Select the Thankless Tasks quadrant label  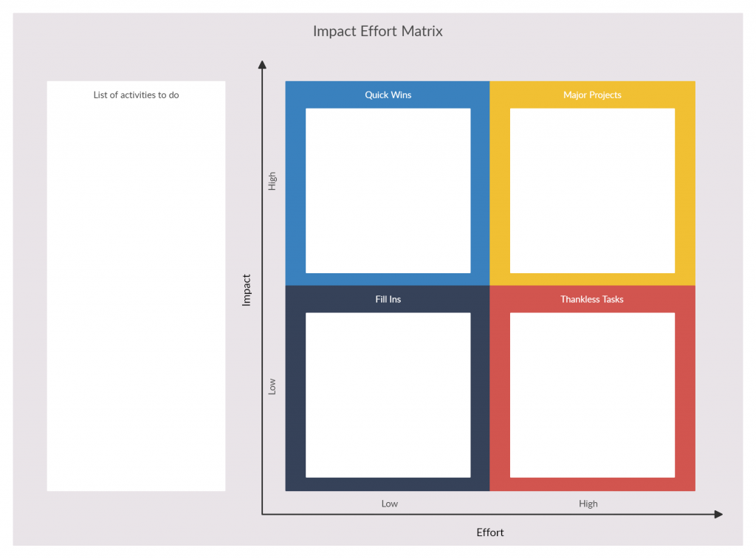click(x=592, y=299)
